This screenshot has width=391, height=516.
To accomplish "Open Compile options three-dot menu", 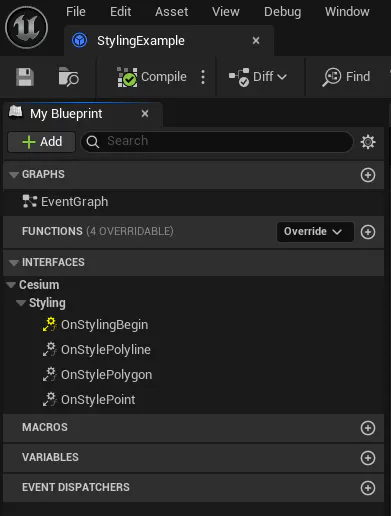I will (203, 77).
